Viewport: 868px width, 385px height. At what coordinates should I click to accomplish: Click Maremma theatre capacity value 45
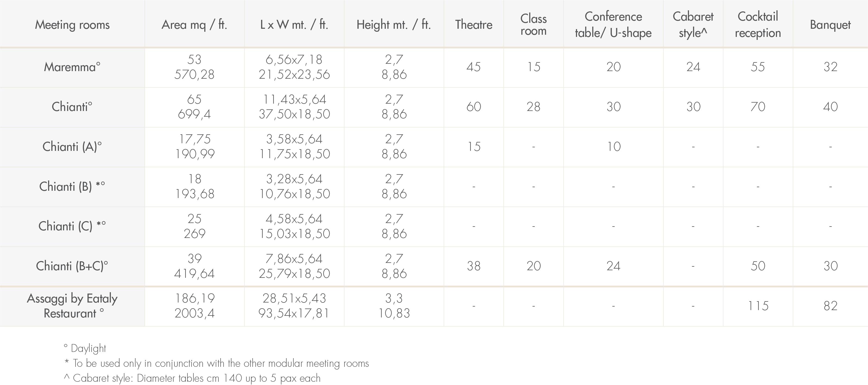tap(474, 67)
